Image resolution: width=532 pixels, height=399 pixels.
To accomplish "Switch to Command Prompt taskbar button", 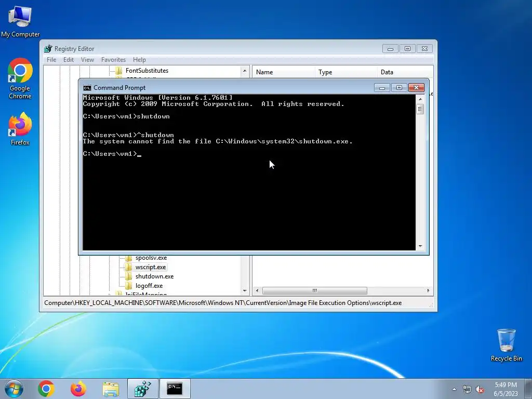I will tap(175, 389).
